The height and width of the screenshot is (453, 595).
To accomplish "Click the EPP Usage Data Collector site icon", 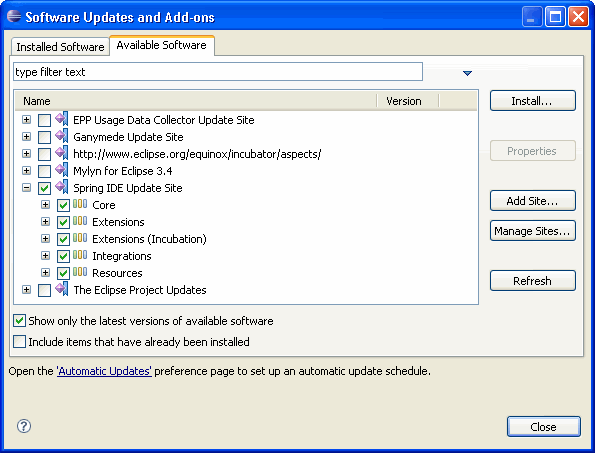I will (x=62, y=119).
